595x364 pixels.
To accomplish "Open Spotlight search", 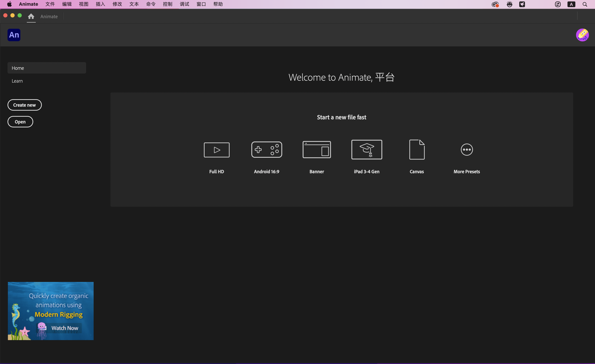I will click(x=585, y=4).
